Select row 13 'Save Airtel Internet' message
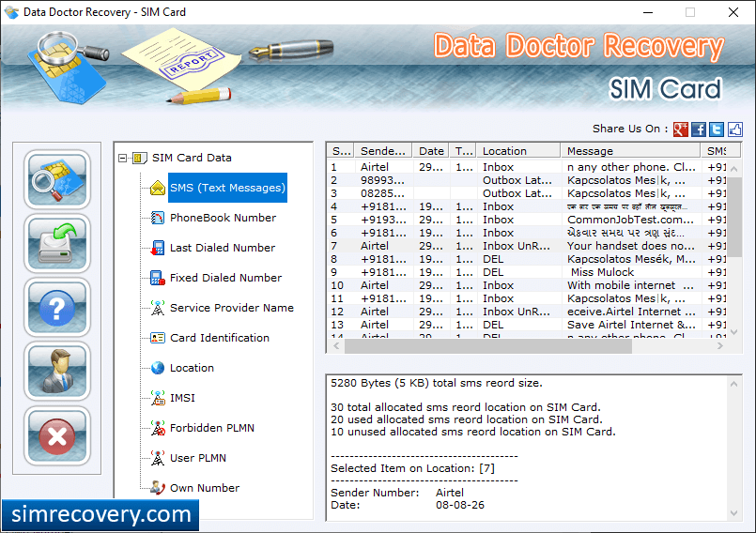The image size is (756, 533). pyautogui.click(x=527, y=325)
